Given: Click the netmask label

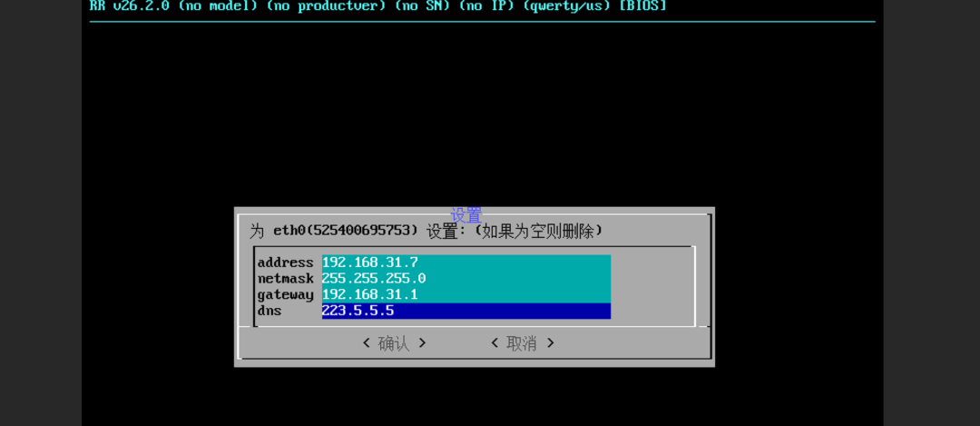Looking at the screenshot, I should coord(285,278).
